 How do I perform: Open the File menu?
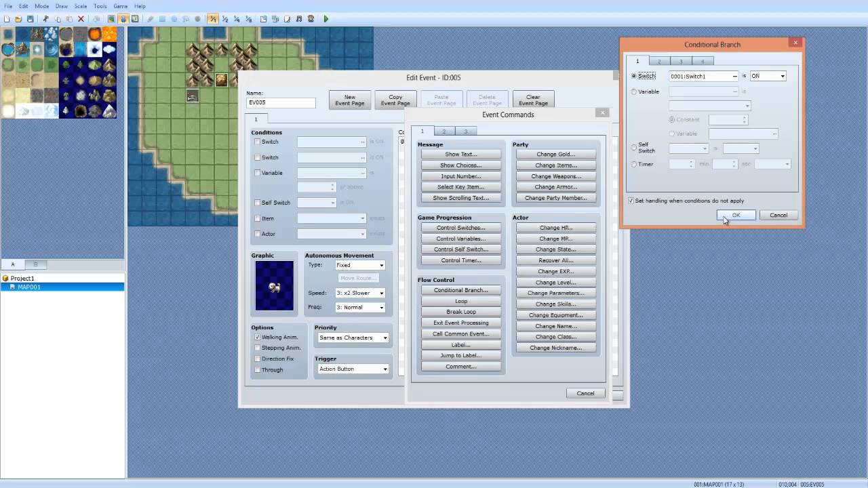pos(8,6)
